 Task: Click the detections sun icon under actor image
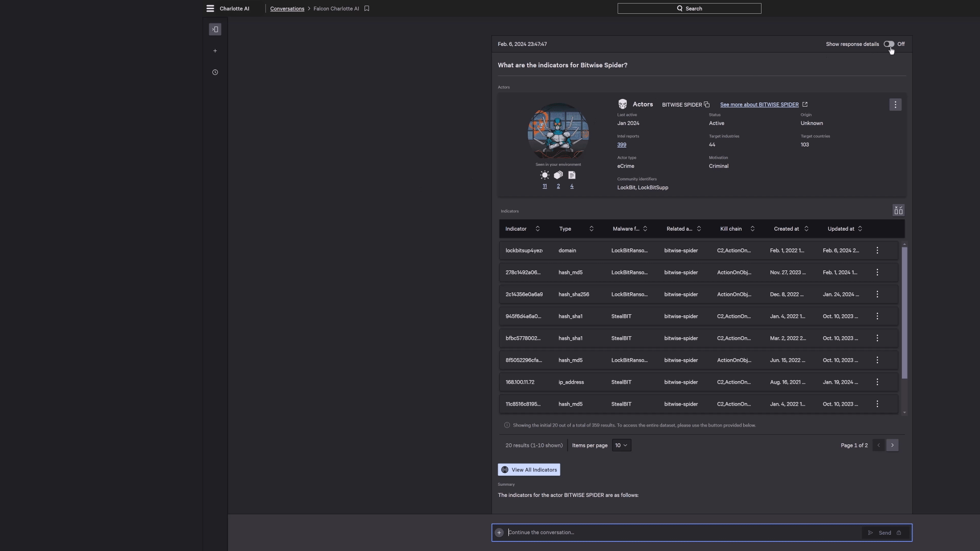(x=545, y=176)
